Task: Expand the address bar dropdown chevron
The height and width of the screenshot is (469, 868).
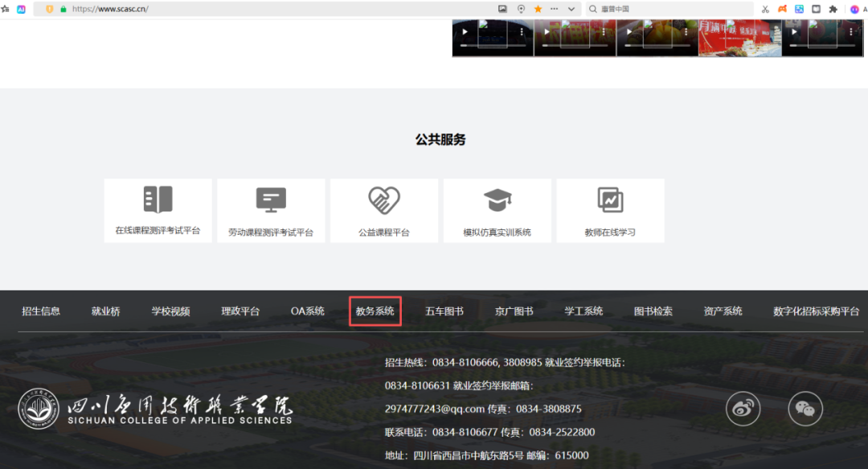Action: (x=571, y=9)
